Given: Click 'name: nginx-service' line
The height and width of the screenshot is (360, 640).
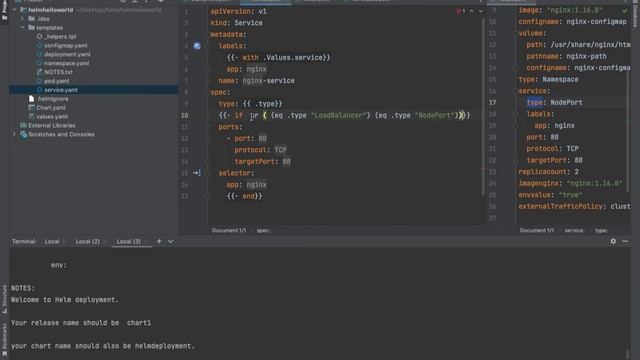Looking at the screenshot, I should pos(256,81).
